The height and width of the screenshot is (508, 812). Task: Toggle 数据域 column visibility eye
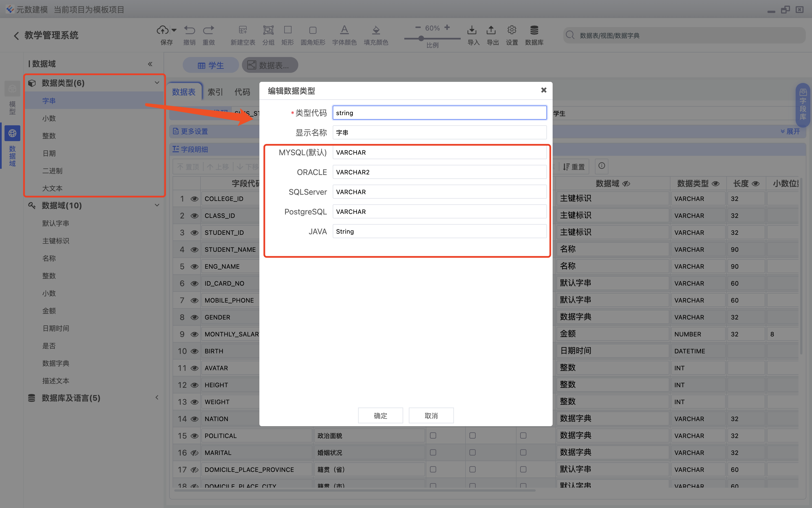(626, 184)
